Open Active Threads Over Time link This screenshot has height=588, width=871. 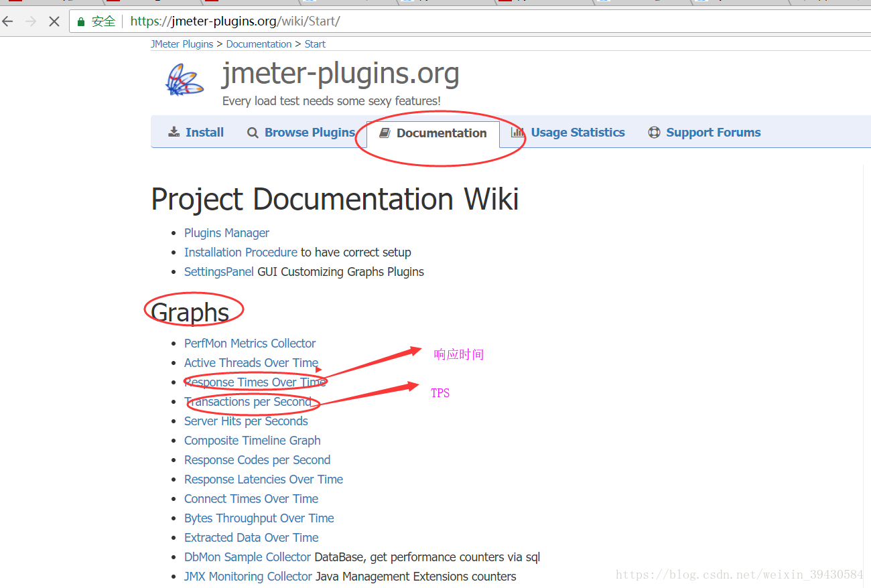pyautogui.click(x=251, y=363)
